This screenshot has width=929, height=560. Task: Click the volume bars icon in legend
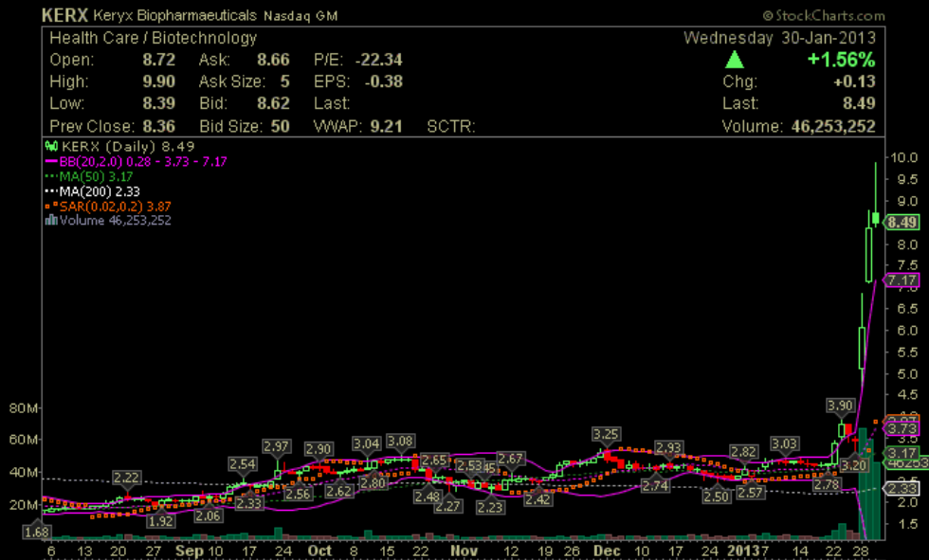pyautogui.click(x=51, y=220)
